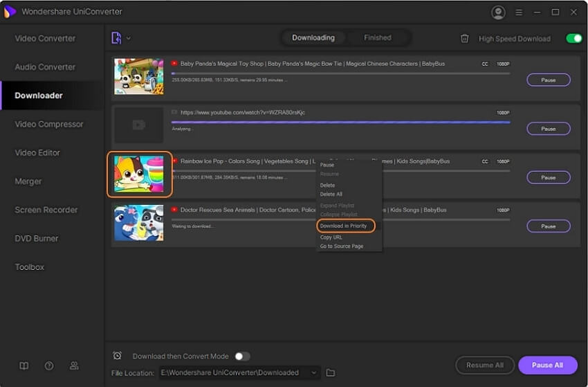
Task: Click the Baby Panda download progress bar
Action: pos(340,73)
